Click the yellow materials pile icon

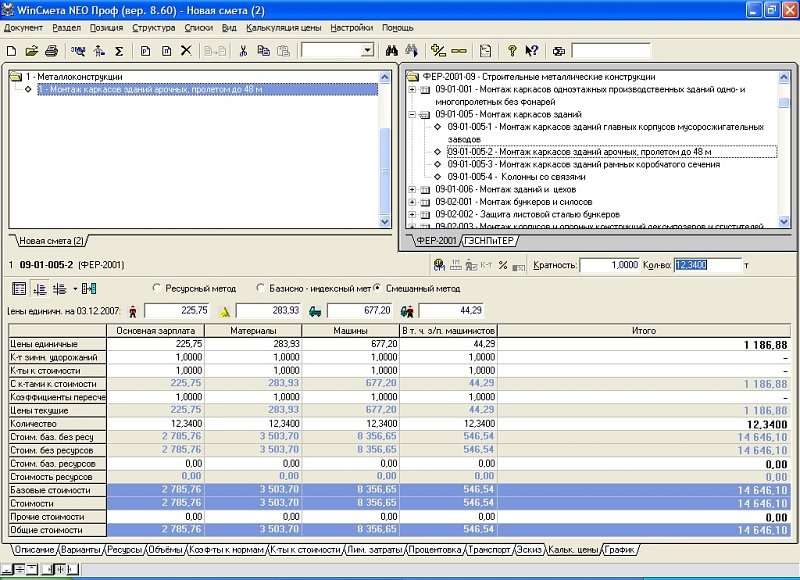click(x=224, y=311)
